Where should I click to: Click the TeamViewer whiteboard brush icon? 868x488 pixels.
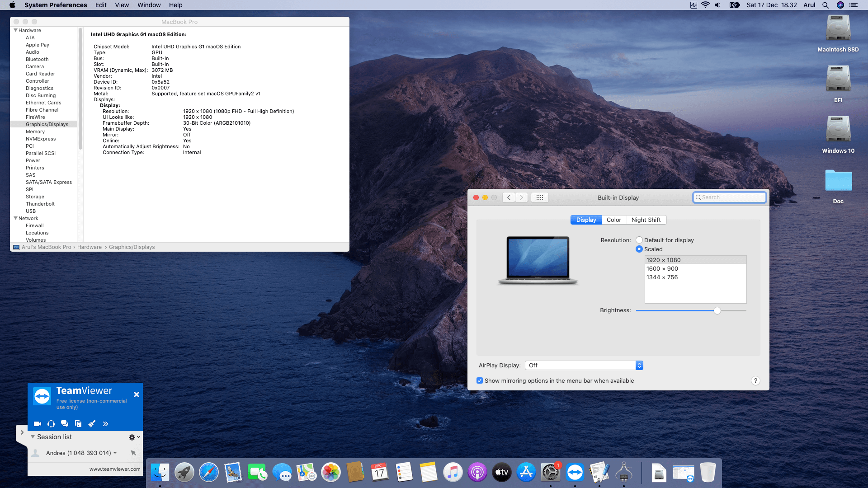coord(92,424)
